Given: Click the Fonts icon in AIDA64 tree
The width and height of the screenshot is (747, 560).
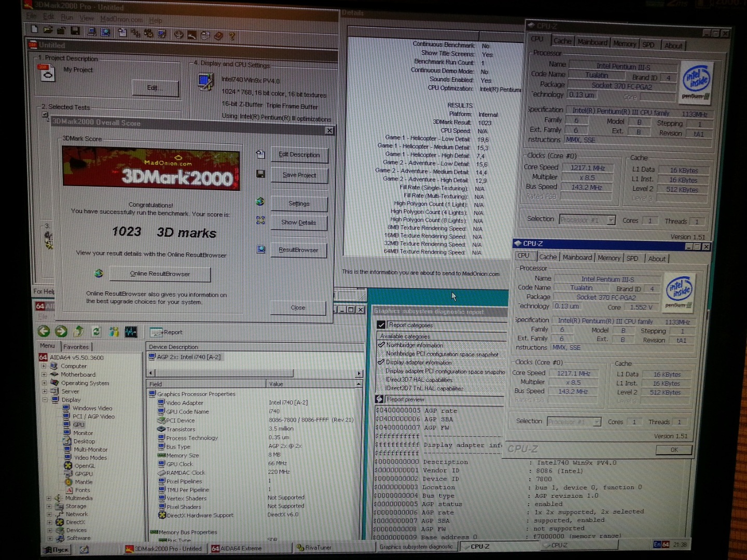Looking at the screenshot, I should pyautogui.click(x=69, y=490).
